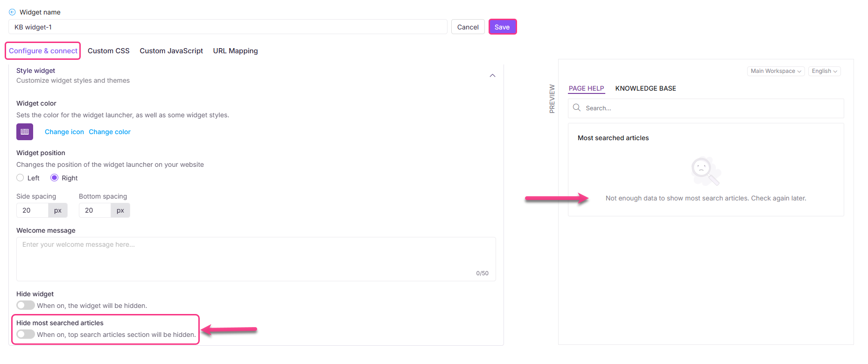Open the Custom JavaScript tab
Image resolution: width=868 pixels, height=364 pixels.
[x=171, y=51]
